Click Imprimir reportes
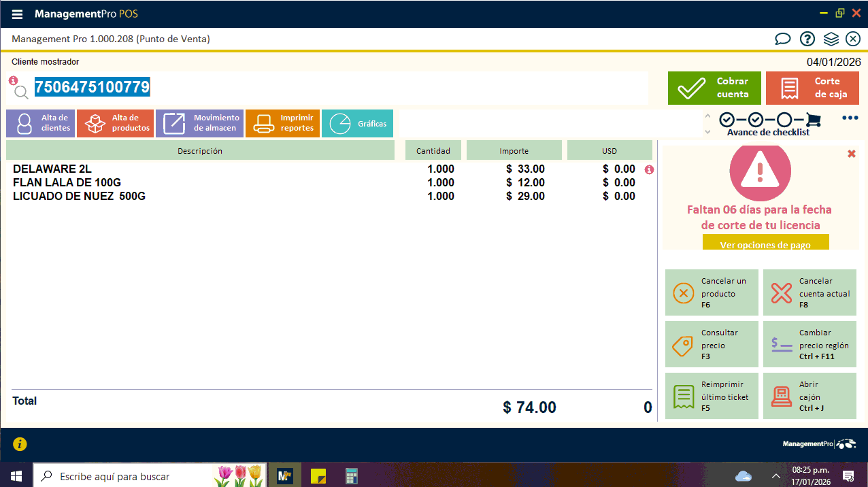Screen dimensions: 868x487 tap(282, 123)
